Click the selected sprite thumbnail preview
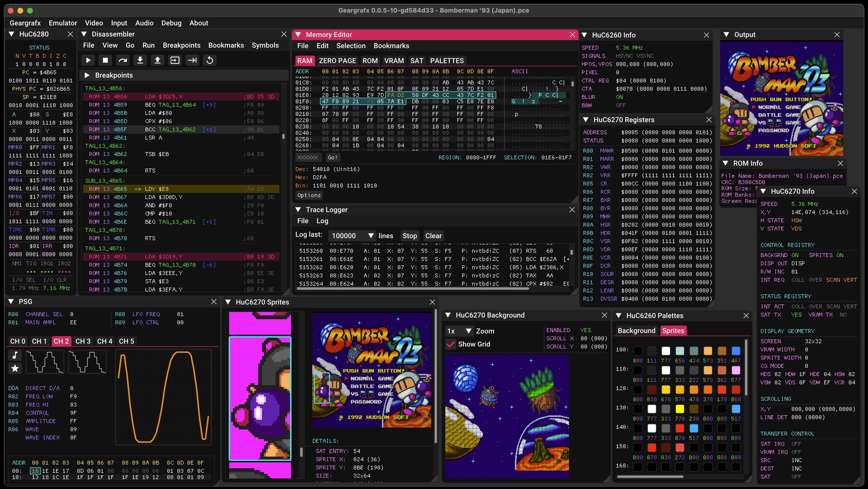 click(260, 399)
